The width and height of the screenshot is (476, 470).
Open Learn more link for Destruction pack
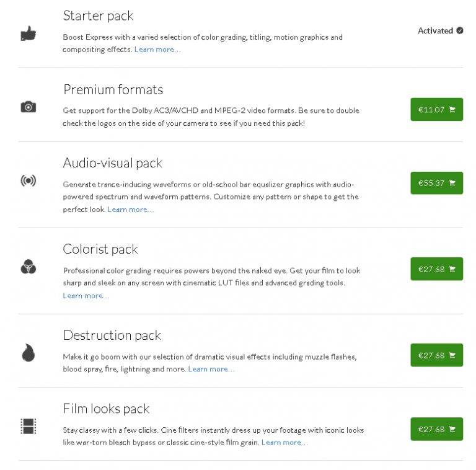[x=211, y=369]
